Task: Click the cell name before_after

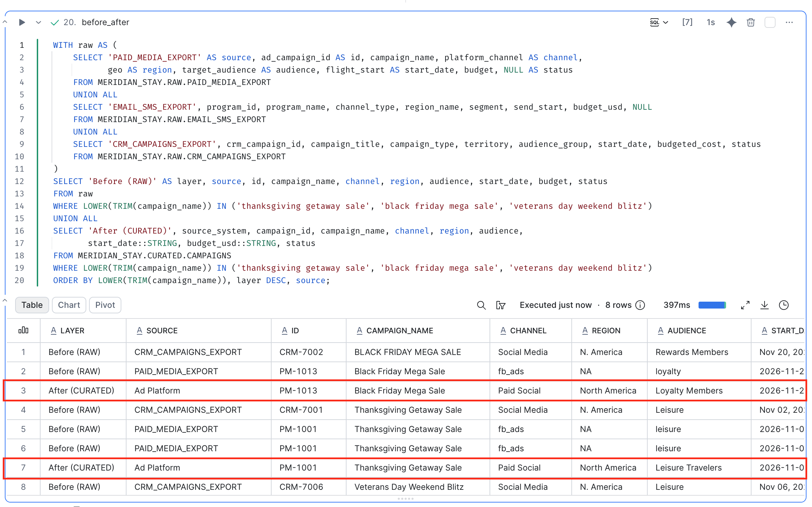Action: click(x=106, y=22)
